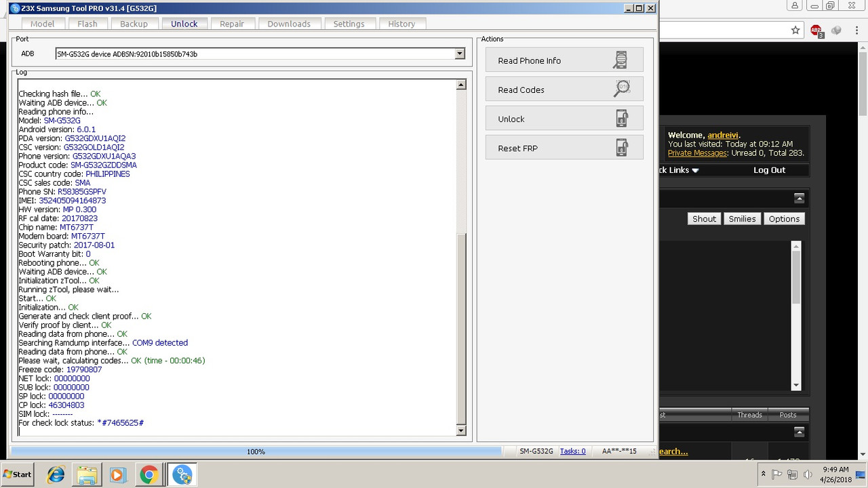The height and width of the screenshot is (488, 868).
Task: Click the Chrome profile user icon
Action: [x=795, y=5]
